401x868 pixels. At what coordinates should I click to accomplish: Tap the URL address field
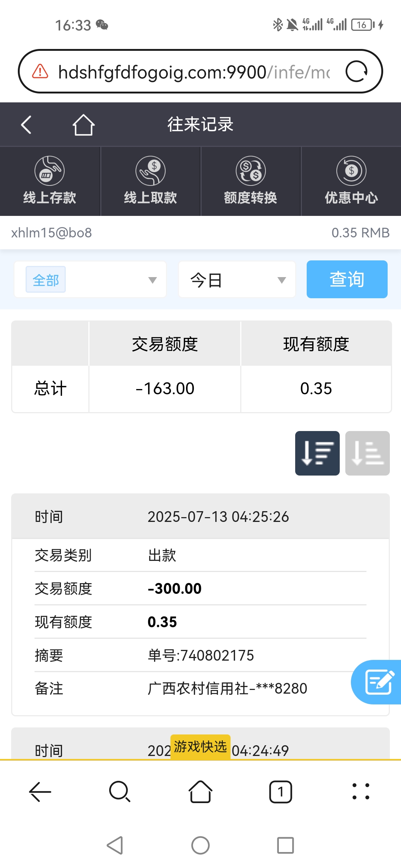click(x=193, y=72)
